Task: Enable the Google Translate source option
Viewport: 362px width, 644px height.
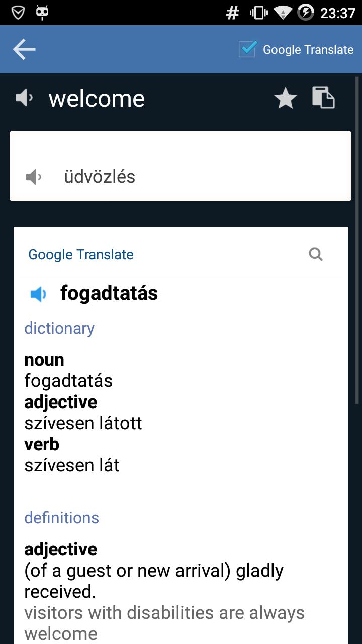Action: pyautogui.click(x=246, y=49)
